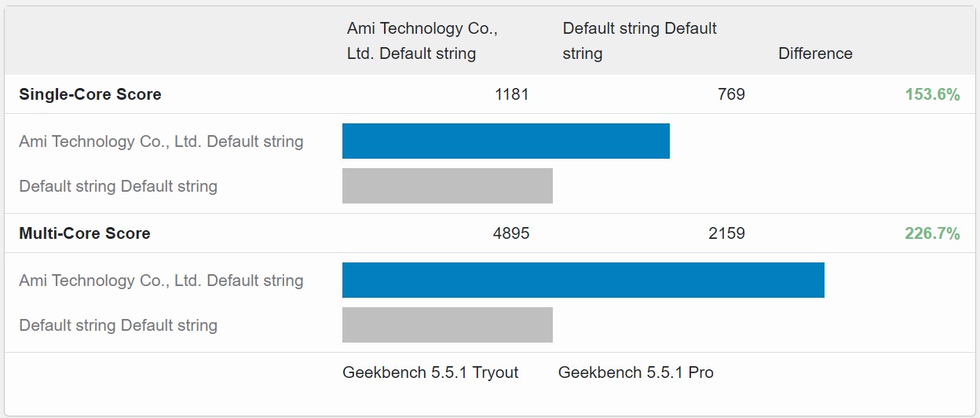Screen dimensions: 980x418
Task: Click Ami Technology label under Single-Core Score
Action: coord(161,141)
